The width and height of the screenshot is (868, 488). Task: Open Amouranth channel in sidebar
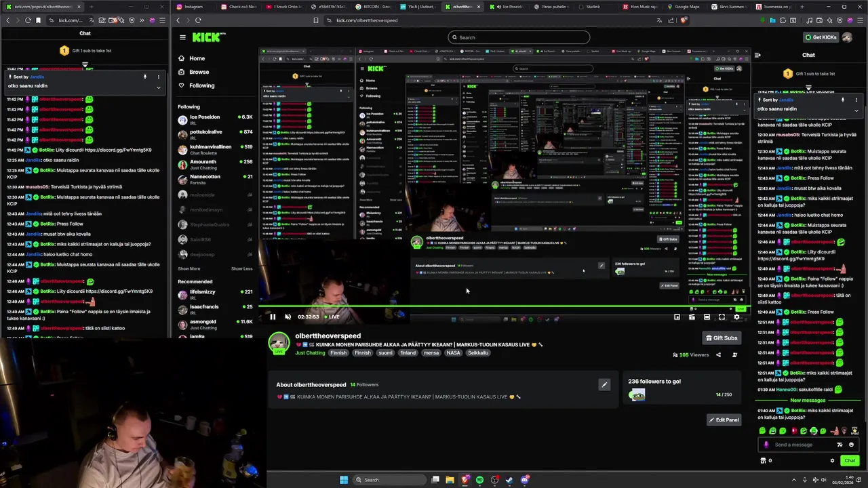215,164
